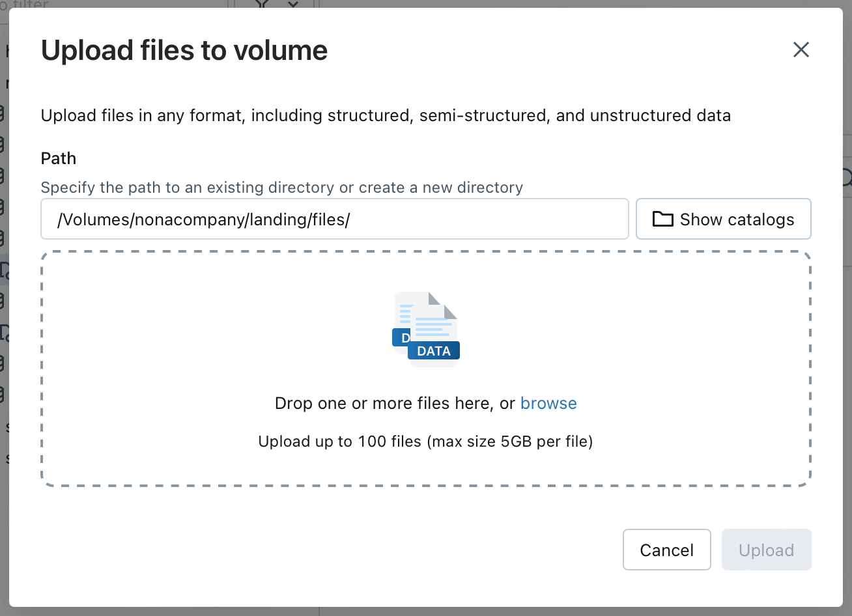Screen dimensions: 852x616
Task: Click the topmost database icon in left sidebar
Action: (2, 113)
